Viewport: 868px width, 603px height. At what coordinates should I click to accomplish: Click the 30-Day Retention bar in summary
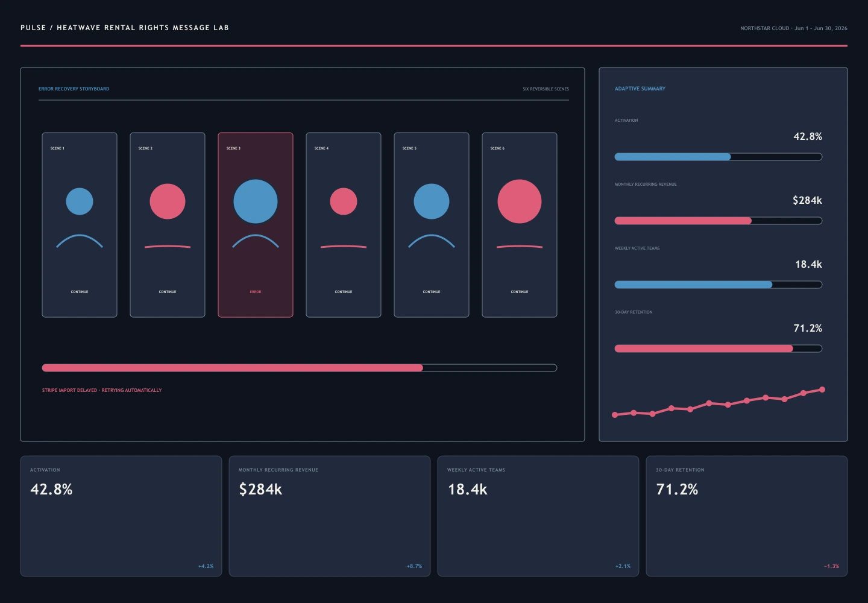(719, 349)
